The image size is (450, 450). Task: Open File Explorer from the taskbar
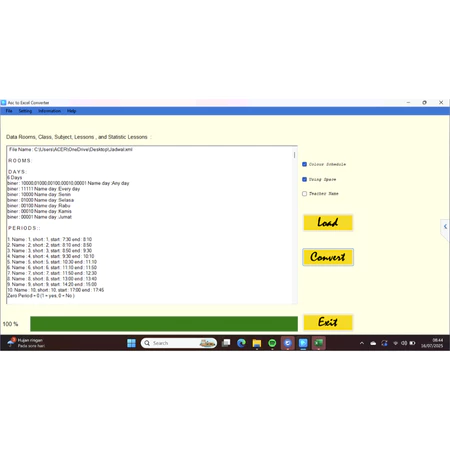click(257, 343)
